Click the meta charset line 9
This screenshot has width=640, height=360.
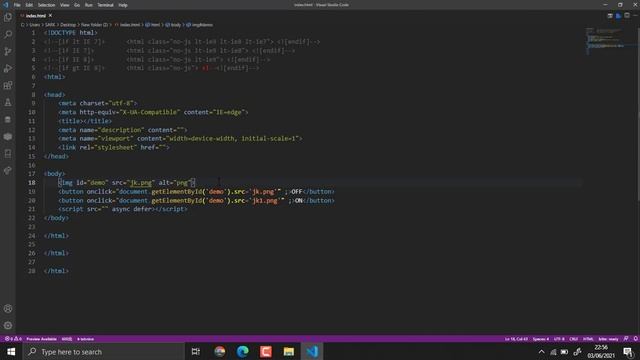point(98,103)
